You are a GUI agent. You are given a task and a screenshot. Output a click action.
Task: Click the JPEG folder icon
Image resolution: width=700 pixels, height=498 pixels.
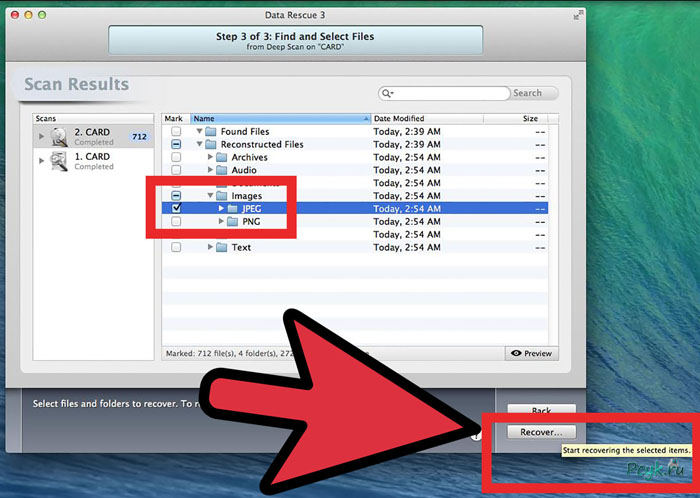(x=232, y=208)
